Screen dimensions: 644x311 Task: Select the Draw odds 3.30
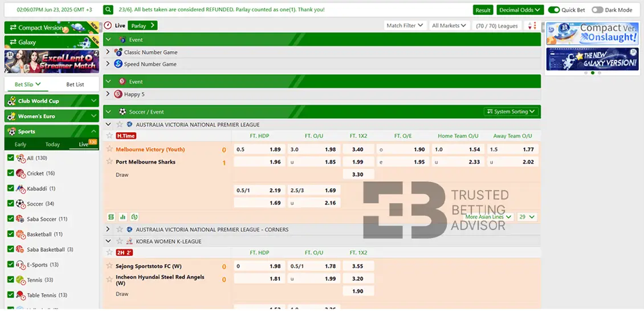[x=358, y=175]
